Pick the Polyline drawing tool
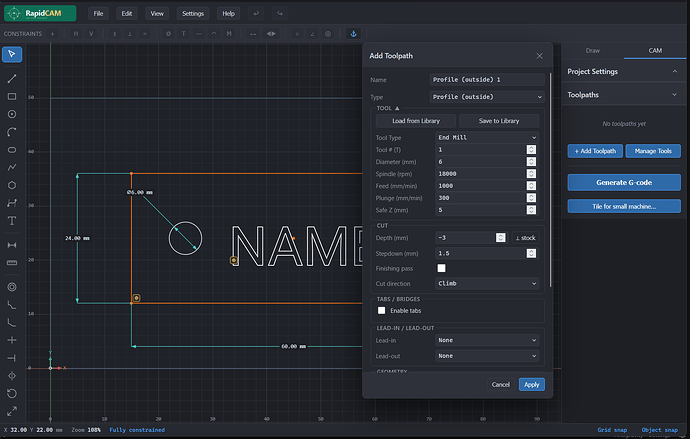This screenshot has width=690, height=439. coord(12,167)
